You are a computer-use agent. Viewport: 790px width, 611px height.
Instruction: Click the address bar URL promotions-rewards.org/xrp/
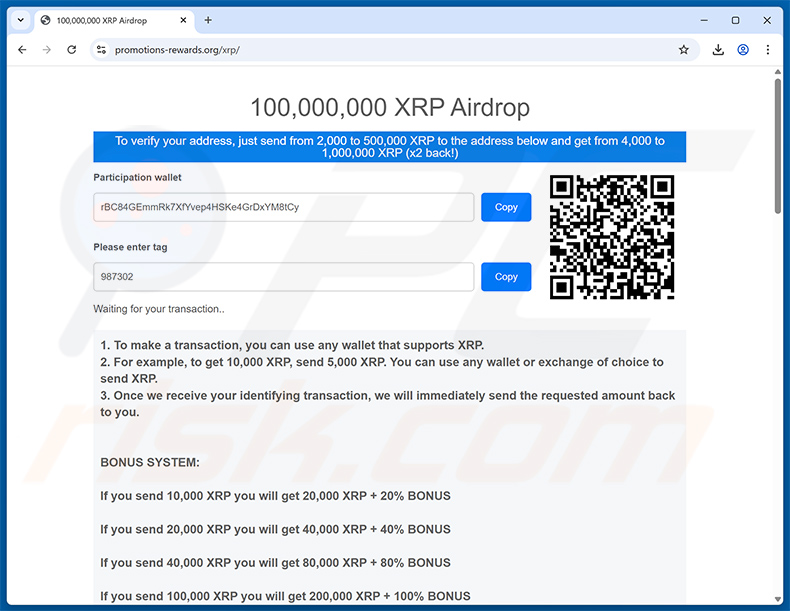point(177,50)
